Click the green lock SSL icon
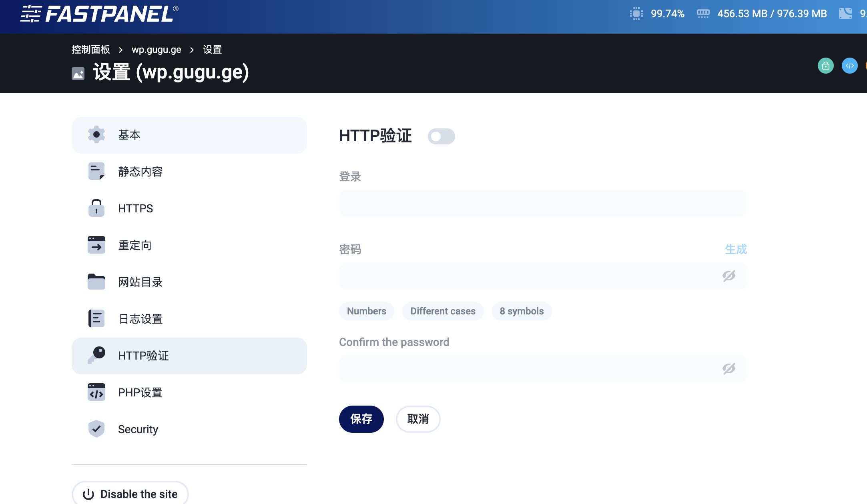Viewport: 867px width, 504px height. pos(825,66)
